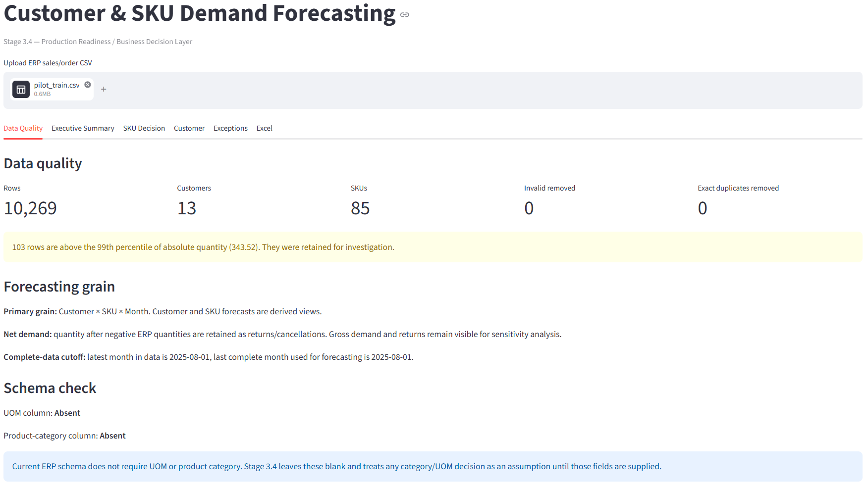Click the 'UOM column: Absent' line
This screenshot has width=868, height=489.
click(x=42, y=413)
